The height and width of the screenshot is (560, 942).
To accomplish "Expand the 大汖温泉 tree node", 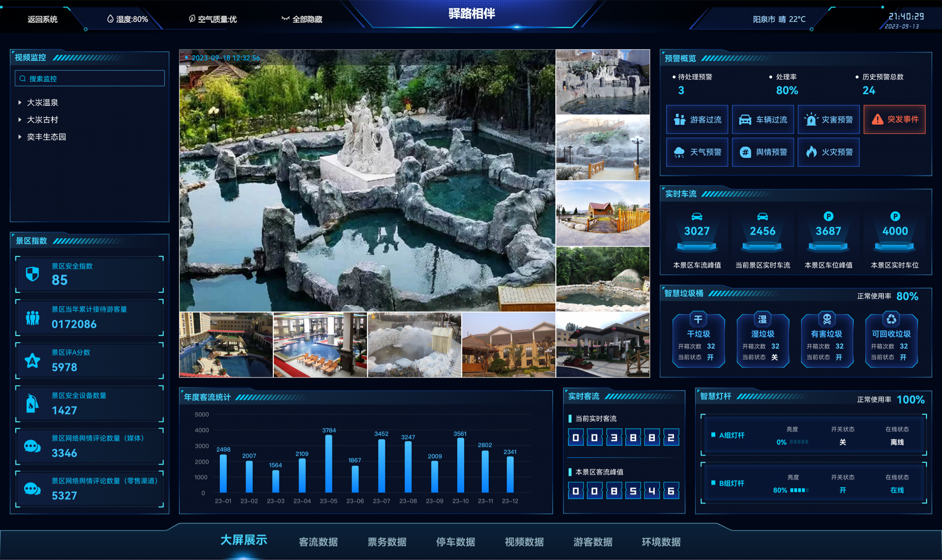I will pos(20,102).
